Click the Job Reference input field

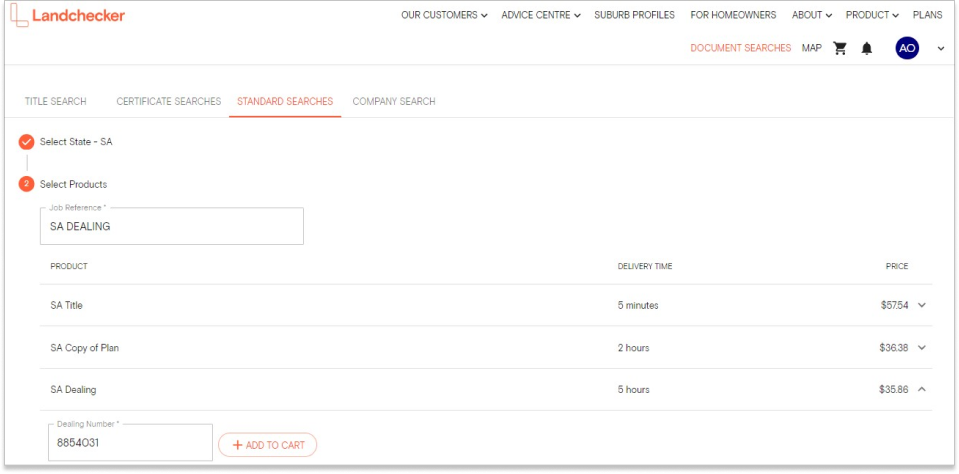(x=172, y=226)
